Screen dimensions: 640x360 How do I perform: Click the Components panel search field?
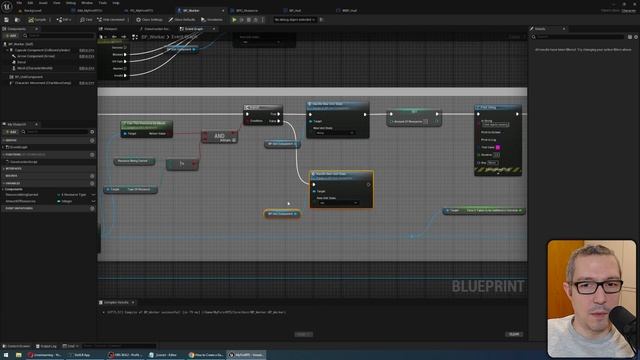pyautogui.click(x=59, y=36)
